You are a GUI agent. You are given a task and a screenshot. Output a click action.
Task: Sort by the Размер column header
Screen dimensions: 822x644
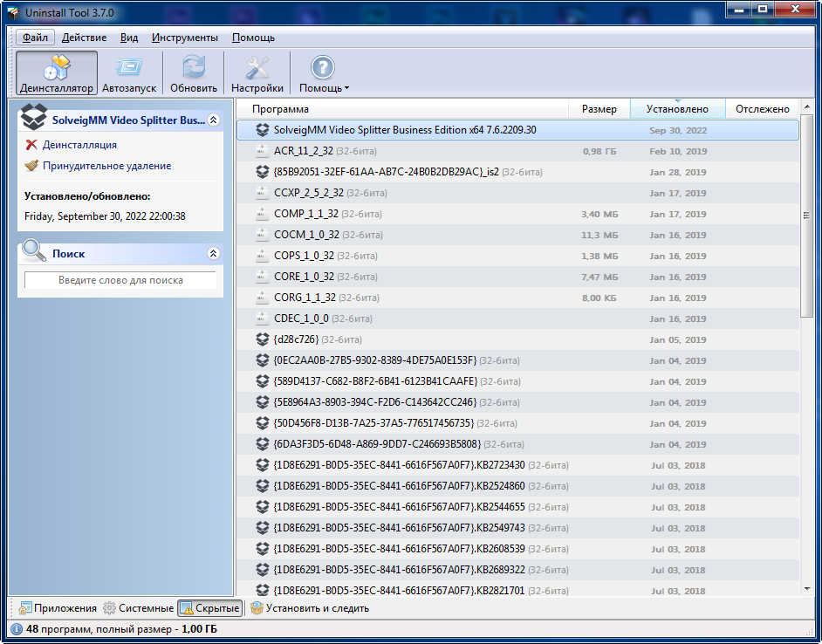[599, 109]
